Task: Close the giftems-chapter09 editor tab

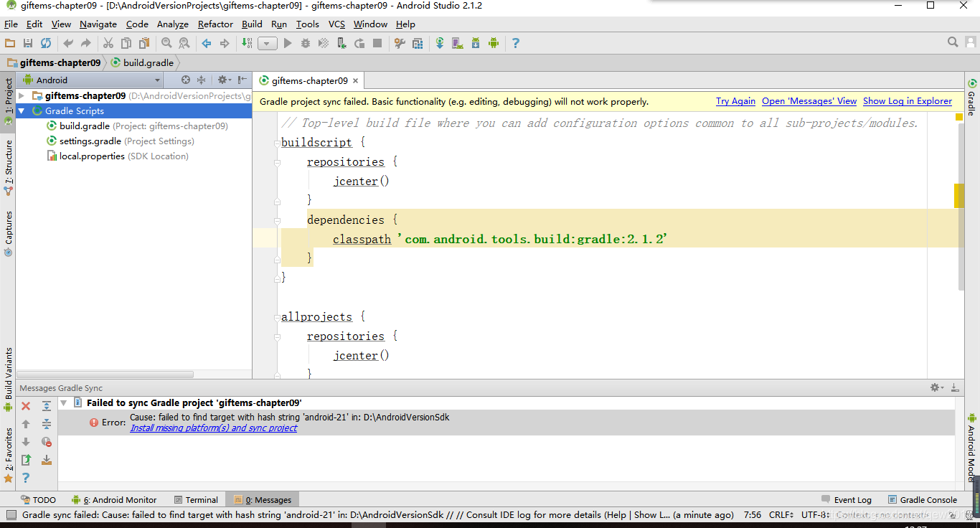Action: (x=355, y=81)
